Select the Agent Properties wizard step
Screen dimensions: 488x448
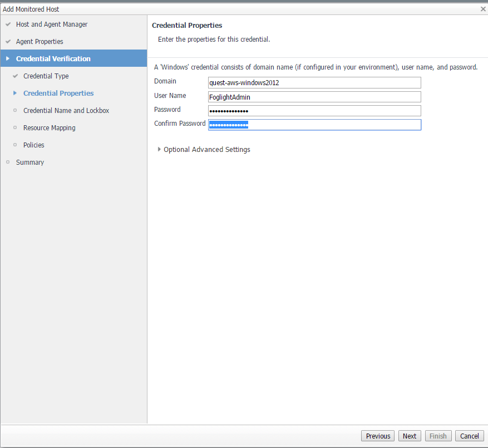(40, 42)
